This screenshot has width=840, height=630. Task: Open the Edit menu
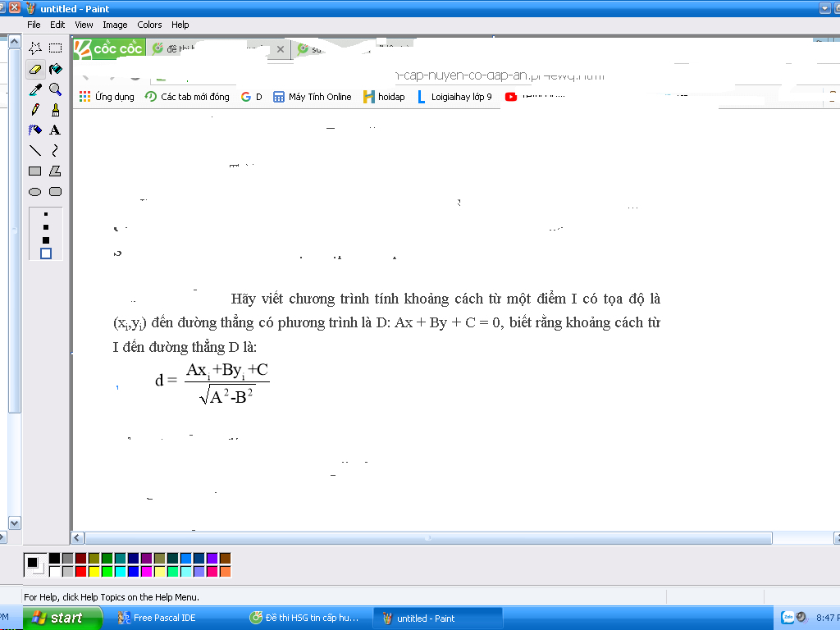[57, 25]
